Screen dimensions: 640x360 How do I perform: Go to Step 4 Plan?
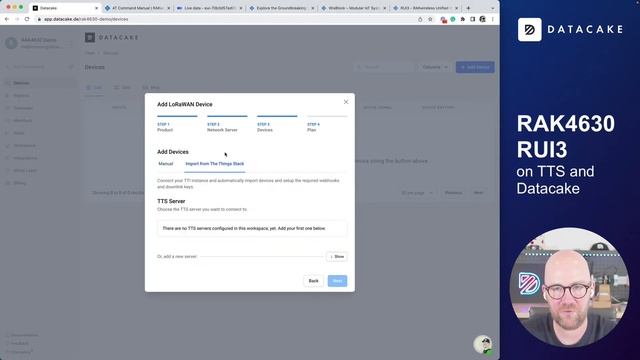click(327, 125)
